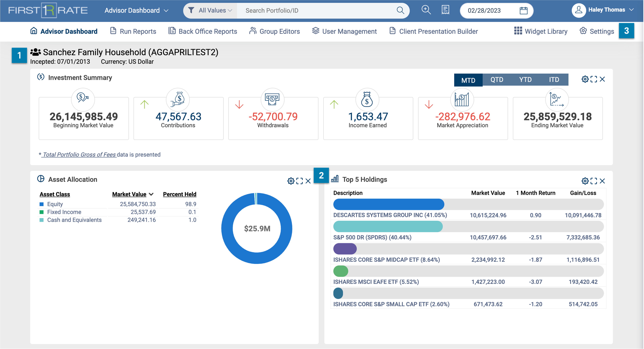
Task: Open the calendar date picker icon
Action: point(524,10)
